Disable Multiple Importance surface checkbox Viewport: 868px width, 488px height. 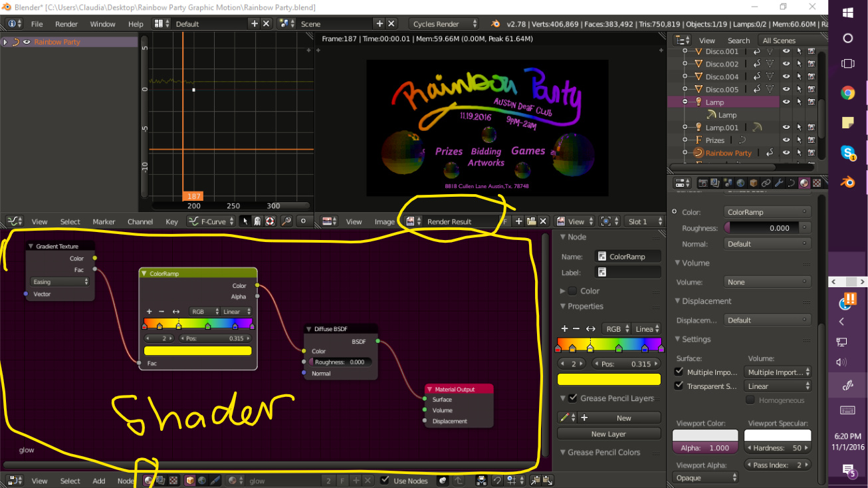(x=679, y=372)
